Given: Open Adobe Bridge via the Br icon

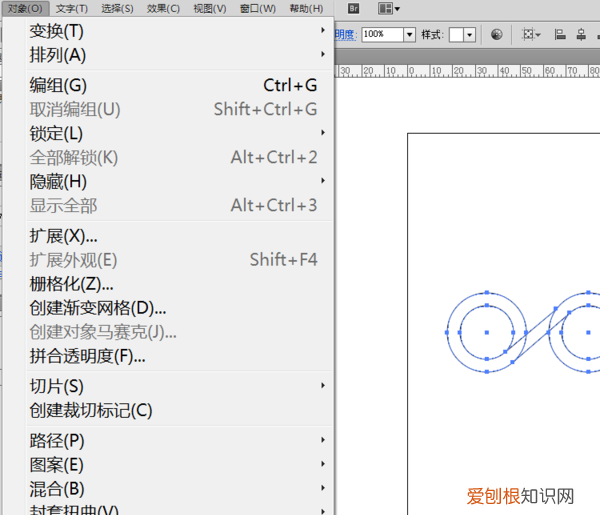Looking at the screenshot, I should click(x=354, y=9).
